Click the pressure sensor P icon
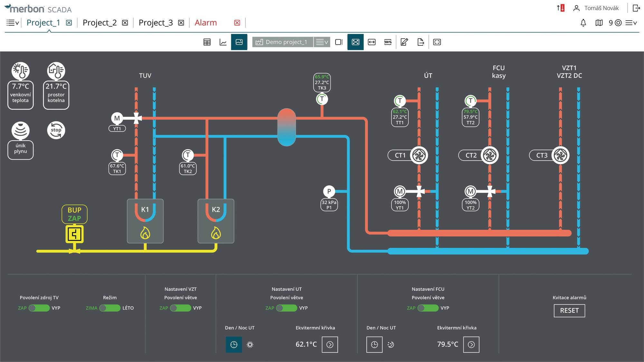The height and width of the screenshot is (362, 644). [329, 191]
